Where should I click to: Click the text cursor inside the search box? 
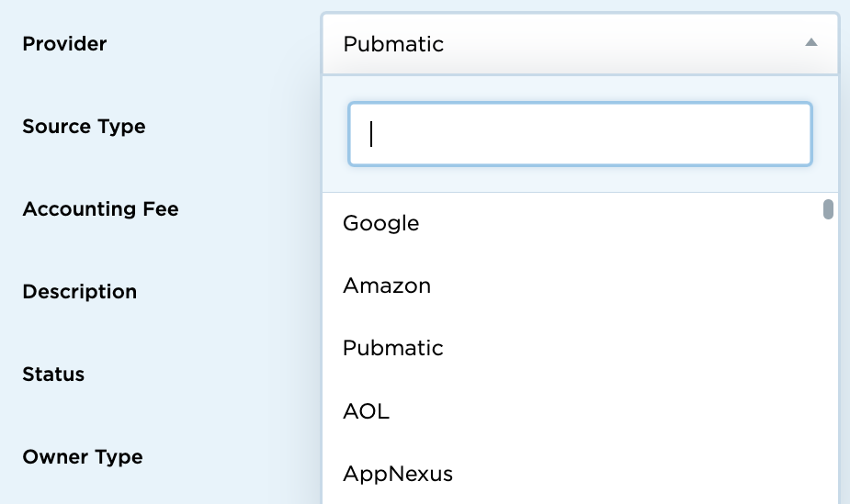(371, 134)
